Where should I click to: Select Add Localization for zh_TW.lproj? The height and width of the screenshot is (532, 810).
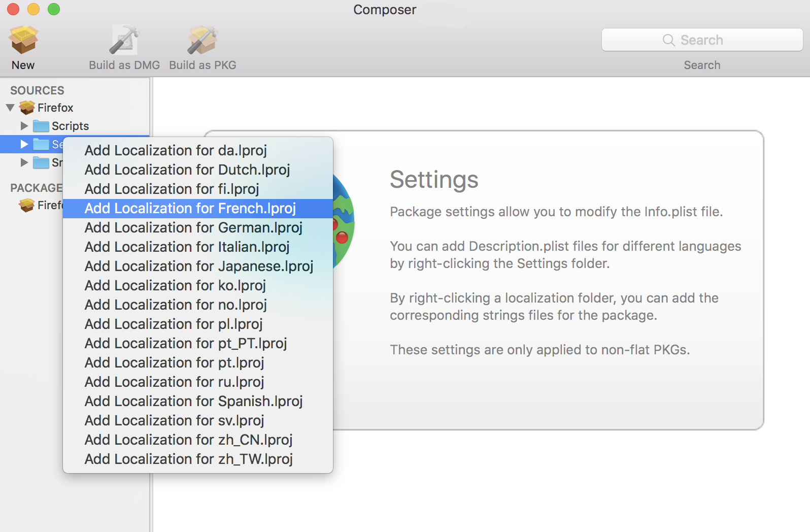click(188, 459)
